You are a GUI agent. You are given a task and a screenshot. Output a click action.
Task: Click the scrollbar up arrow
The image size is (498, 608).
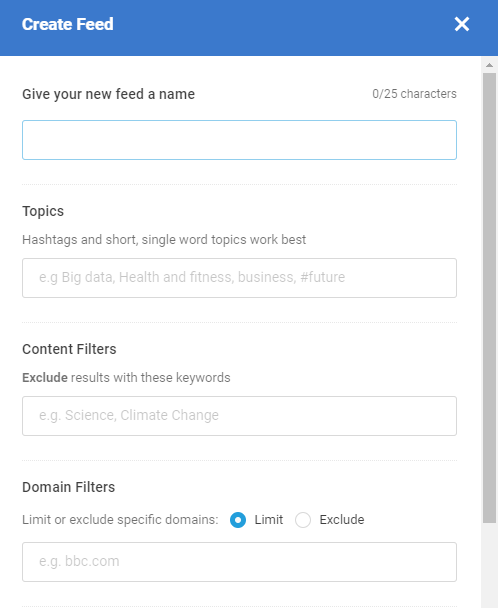point(489,65)
